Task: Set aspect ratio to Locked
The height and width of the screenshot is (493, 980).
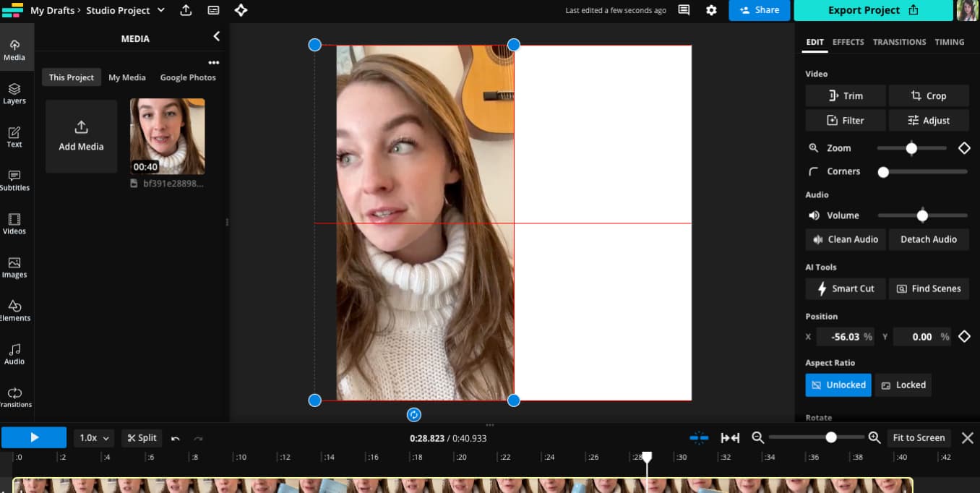Action: pyautogui.click(x=903, y=385)
